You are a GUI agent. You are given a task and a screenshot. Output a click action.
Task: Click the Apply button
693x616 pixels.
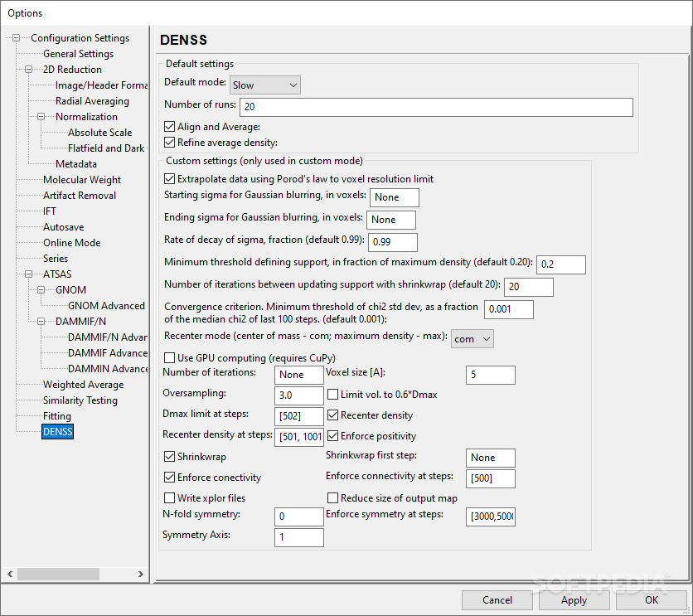[x=574, y=600]
